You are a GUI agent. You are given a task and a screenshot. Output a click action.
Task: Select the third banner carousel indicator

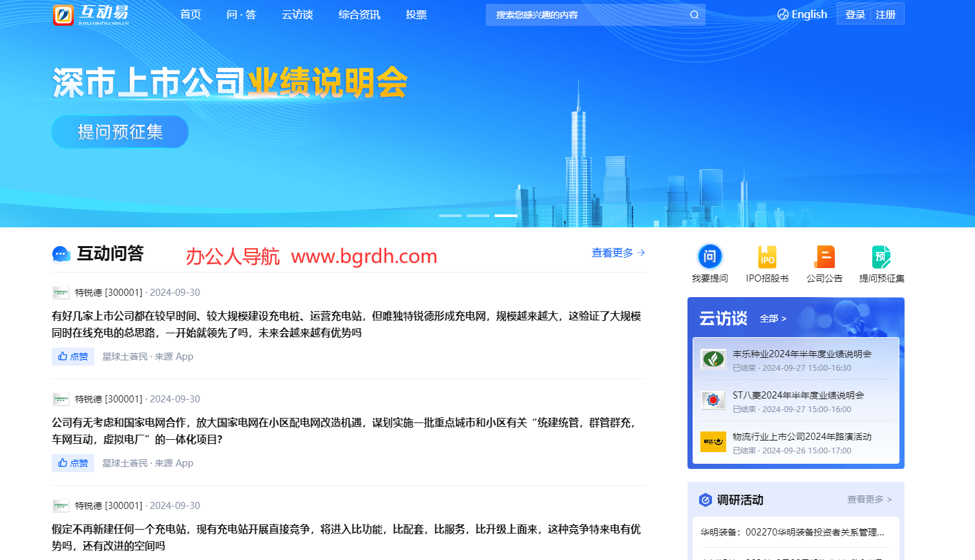506,216
